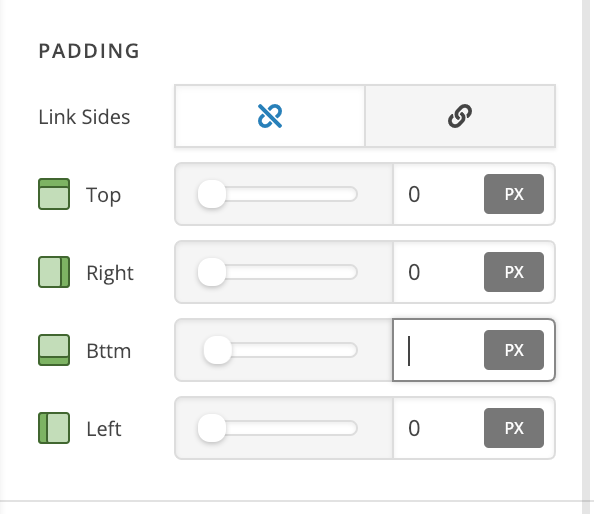Change the Left padding PX unit
The width and height of the screenshot is (594, 514).
(x=514, y=428)
